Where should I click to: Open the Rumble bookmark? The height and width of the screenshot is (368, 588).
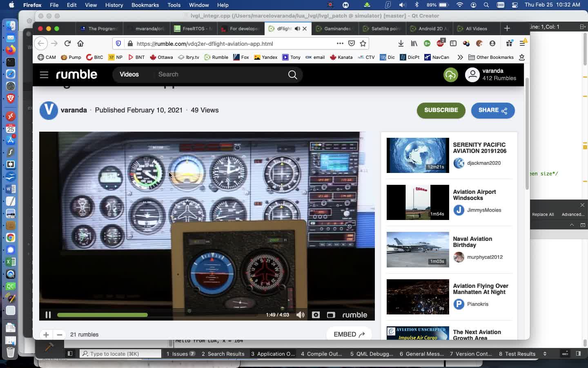click(216, 57)
